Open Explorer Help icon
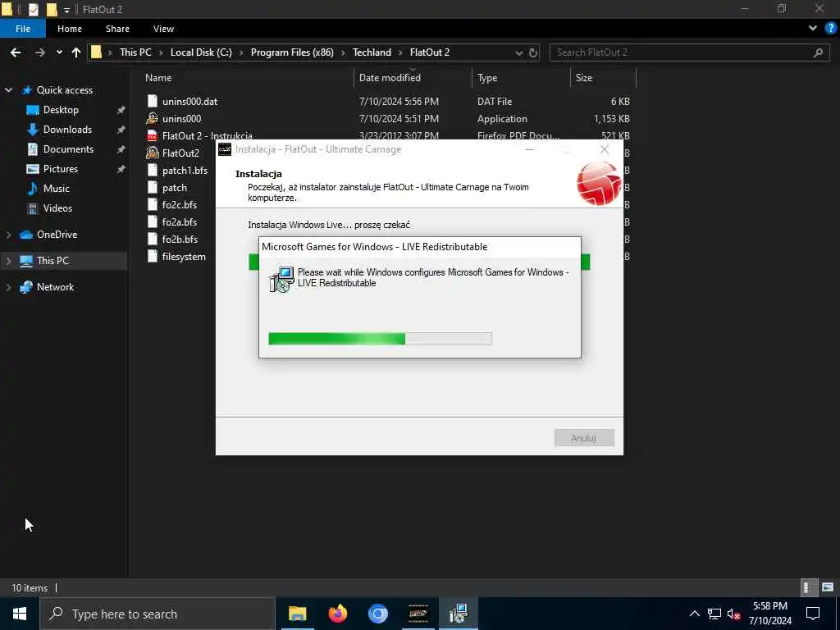This screenshot has height=630, width=840. point(831,29)
